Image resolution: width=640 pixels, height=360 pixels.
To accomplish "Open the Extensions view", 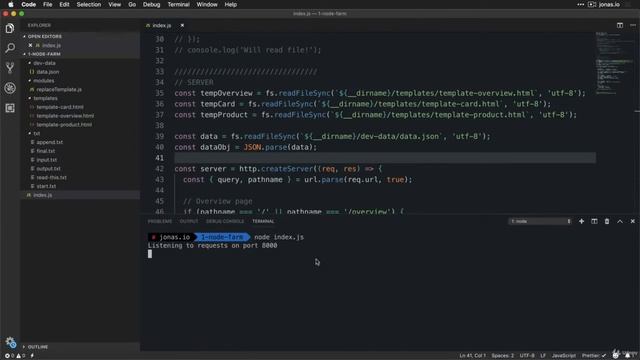I will tap(10, 108).
